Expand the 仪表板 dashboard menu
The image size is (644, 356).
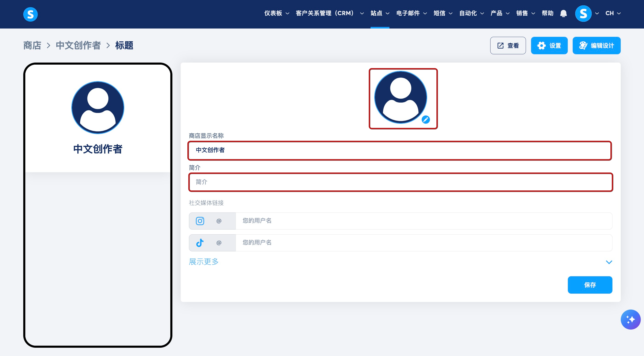[x=276, y=13]
